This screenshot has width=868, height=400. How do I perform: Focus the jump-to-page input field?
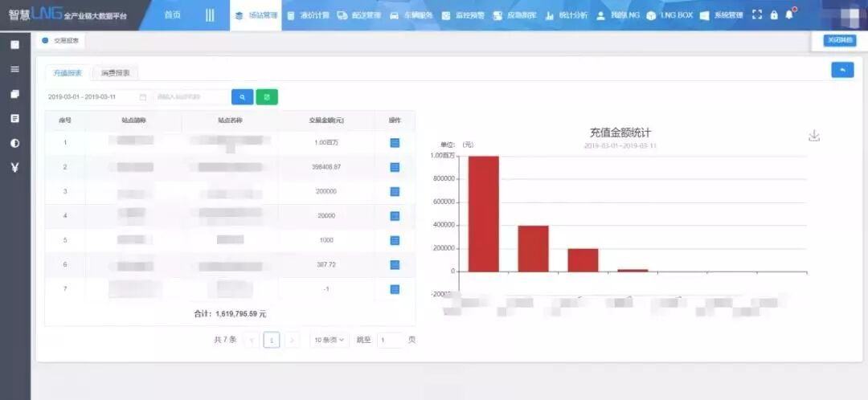[391, 340]
